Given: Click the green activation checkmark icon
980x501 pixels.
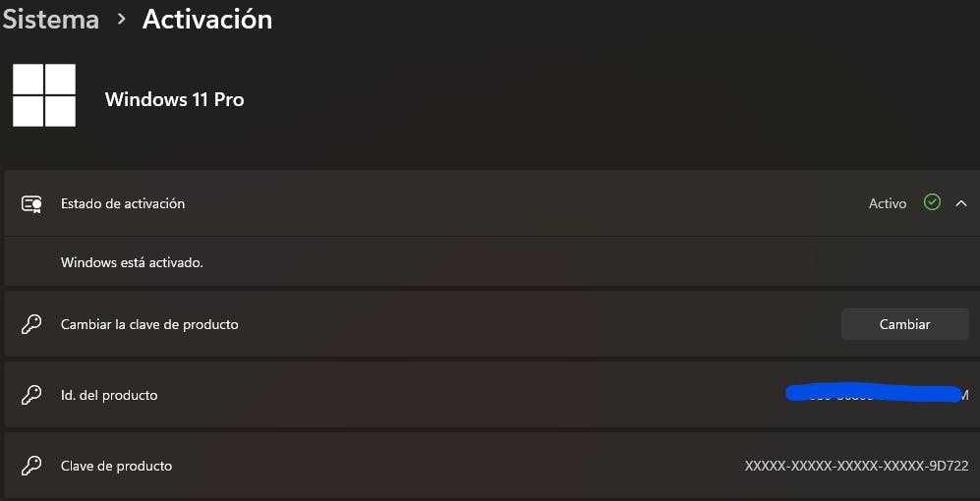Looking at the screenshot, I should 932,202.
